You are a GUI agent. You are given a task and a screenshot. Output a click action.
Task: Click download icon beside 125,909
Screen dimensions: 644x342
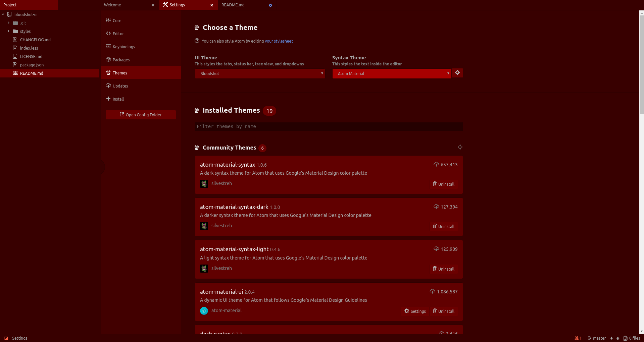point(436,249)
